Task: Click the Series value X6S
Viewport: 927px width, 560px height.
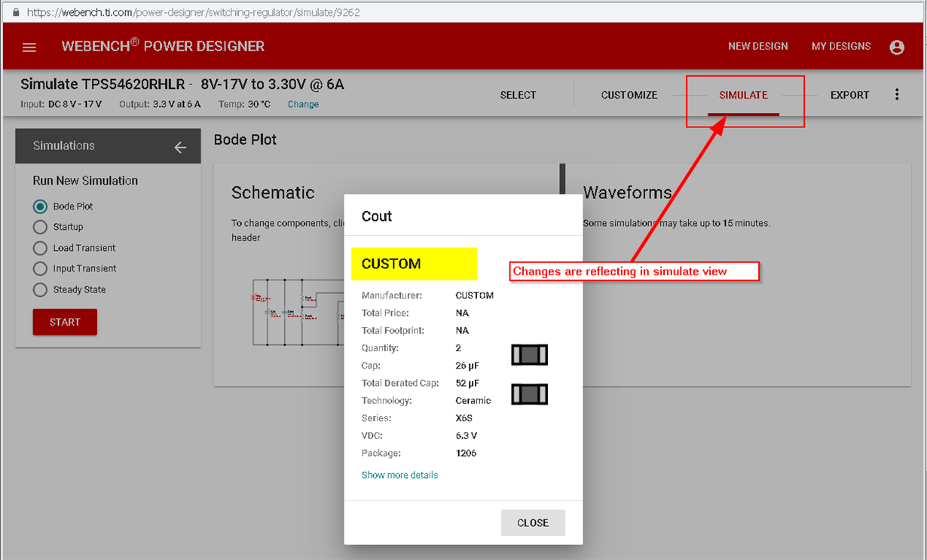Action: [x=464, y=418]
